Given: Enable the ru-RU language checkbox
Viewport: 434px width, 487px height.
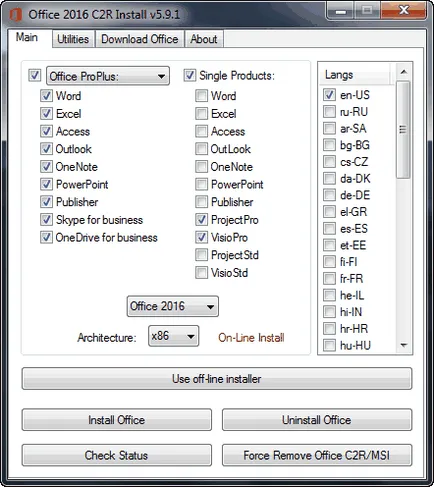Looking at the screenshot, I should [329, 111].
